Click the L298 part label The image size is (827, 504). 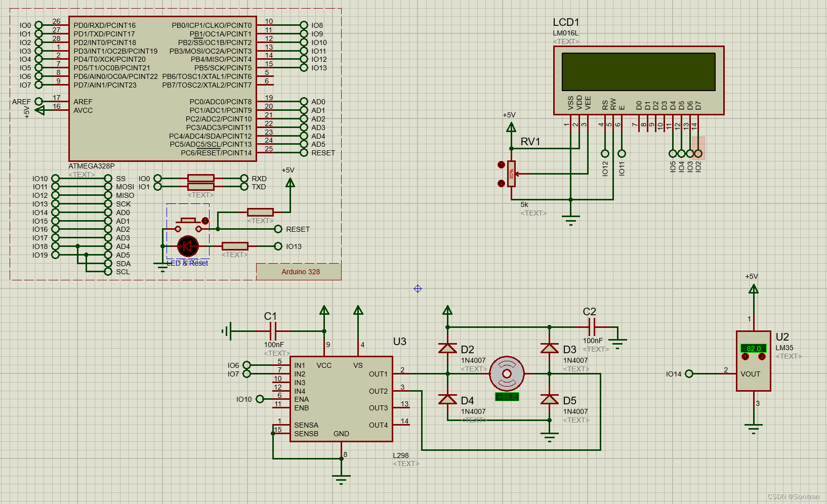[401, 455]
